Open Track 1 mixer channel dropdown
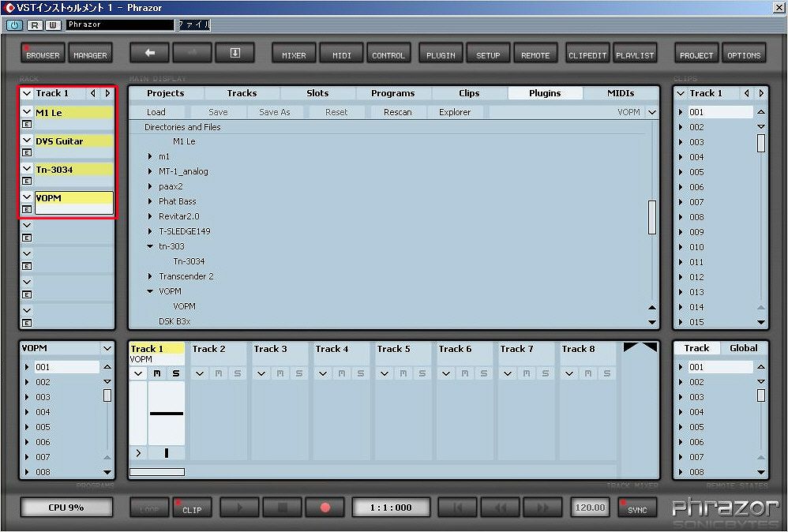The image size is (788, 532). click(138, 374)
